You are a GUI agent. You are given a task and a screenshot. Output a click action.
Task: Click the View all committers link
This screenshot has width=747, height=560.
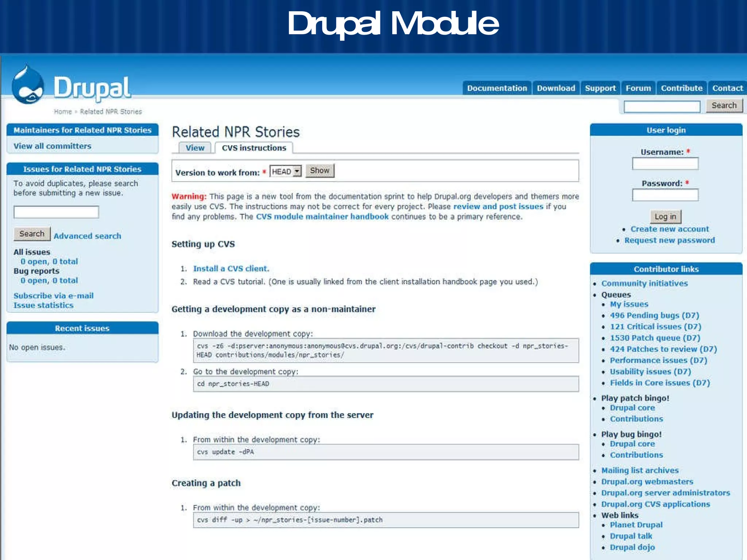[53, 146]
